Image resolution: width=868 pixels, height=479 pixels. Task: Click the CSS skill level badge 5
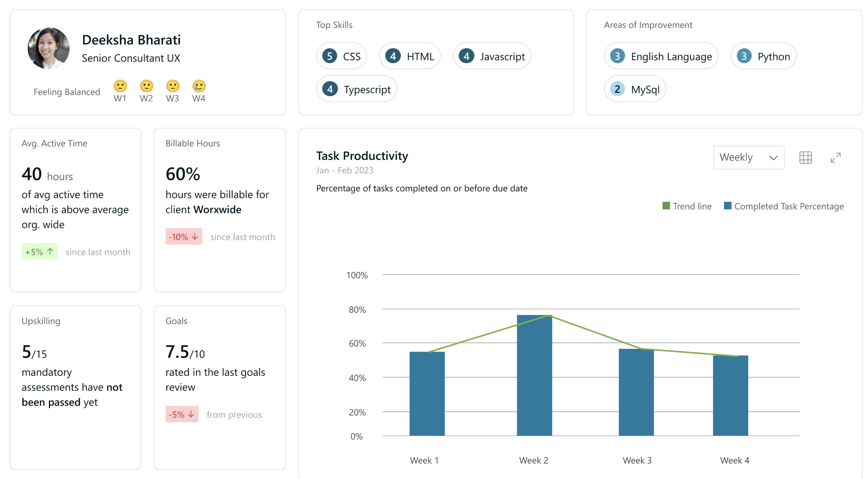(330, 56)
